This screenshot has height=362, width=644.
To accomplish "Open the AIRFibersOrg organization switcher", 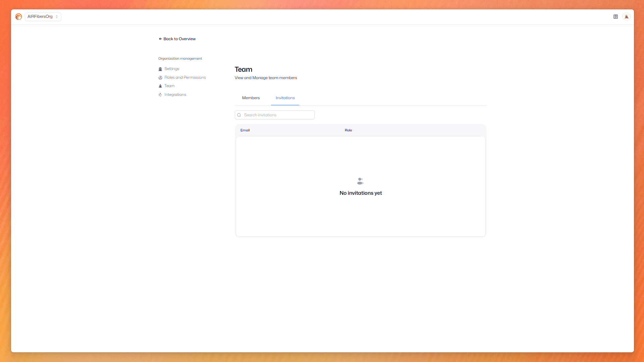I will tap(40, 17).
